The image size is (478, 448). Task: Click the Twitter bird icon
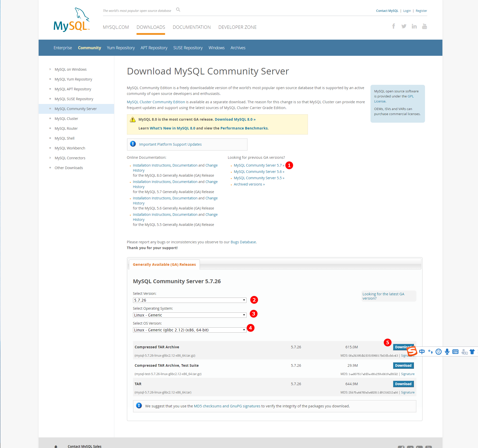tap(404, 26)
